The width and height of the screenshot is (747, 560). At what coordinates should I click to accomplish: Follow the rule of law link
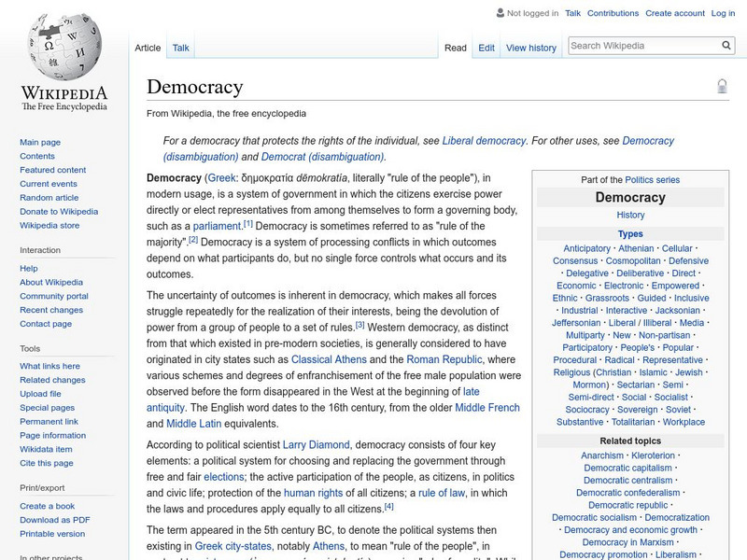pos(441,493)
